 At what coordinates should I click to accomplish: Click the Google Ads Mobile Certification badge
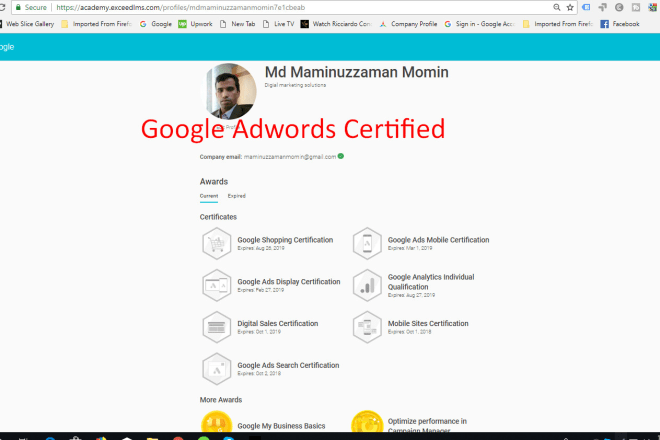[367, 243]
